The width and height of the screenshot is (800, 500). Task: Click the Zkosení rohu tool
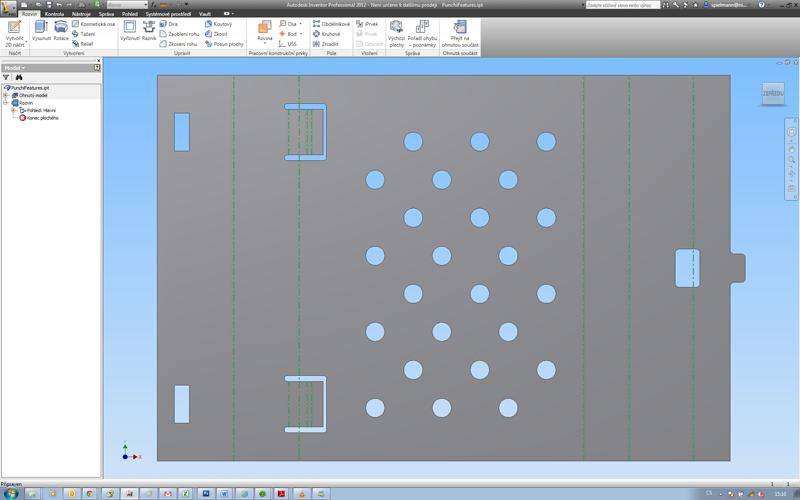pos(179,44)
